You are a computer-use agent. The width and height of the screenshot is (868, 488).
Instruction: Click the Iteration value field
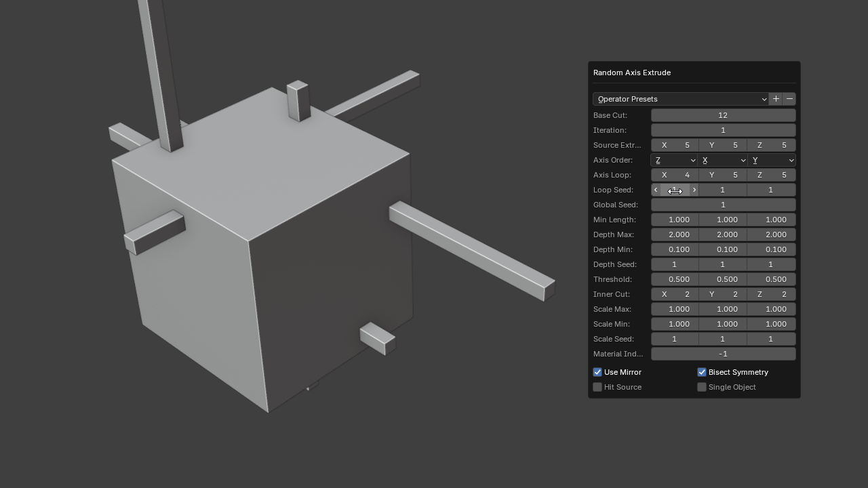point(723,130)
